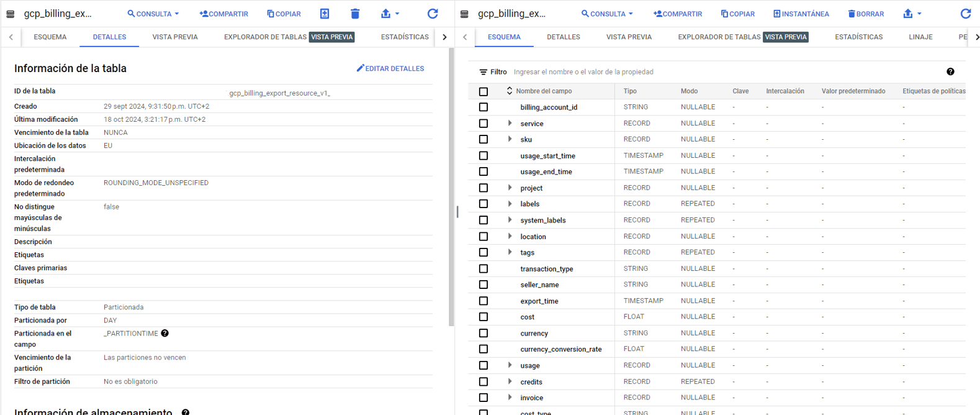
Task: Check the service field checkbox
Action: 483,124
